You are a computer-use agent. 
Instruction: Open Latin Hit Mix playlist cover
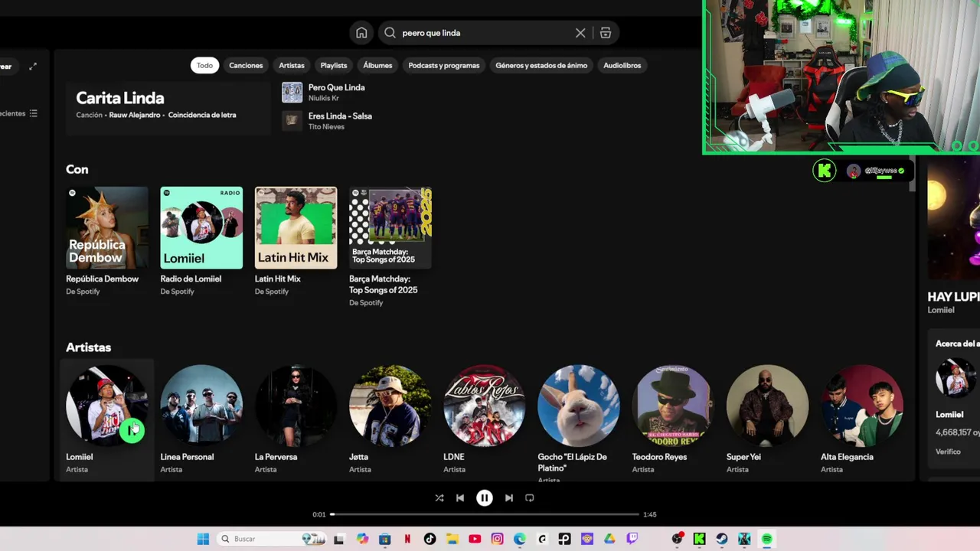pos(296,228)
